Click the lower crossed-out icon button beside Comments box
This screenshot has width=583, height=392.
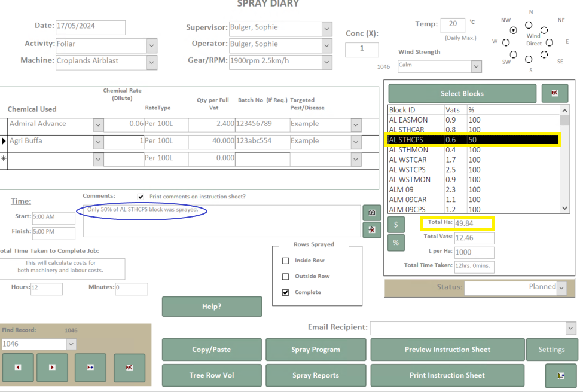pos(371,229)
